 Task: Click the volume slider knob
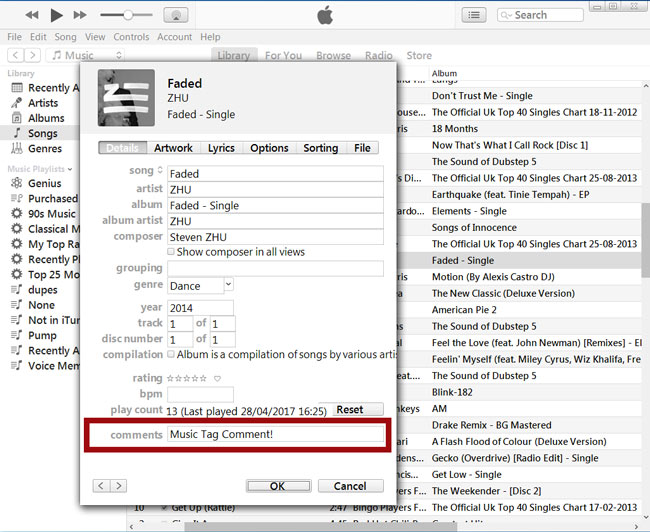128,15
